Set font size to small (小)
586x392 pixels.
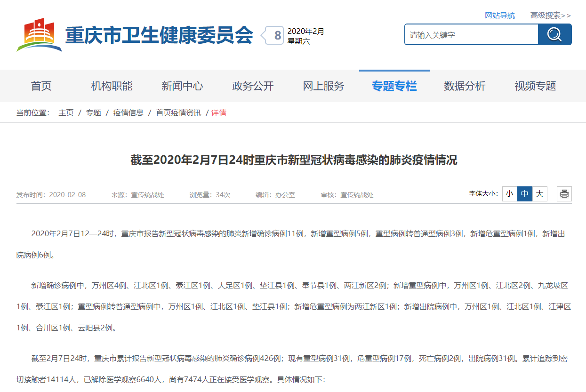click(x=510, y=193)
